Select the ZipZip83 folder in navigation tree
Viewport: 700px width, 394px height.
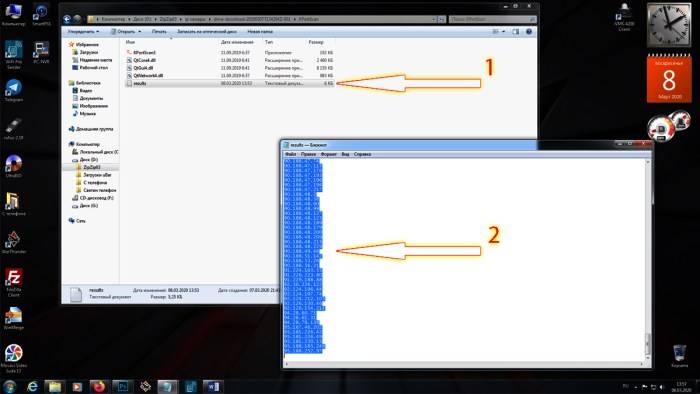point(92,167)
